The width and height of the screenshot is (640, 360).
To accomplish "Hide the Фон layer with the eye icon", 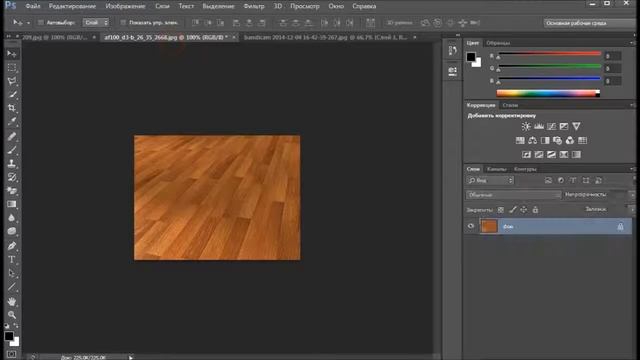I will tap(471, 226).
